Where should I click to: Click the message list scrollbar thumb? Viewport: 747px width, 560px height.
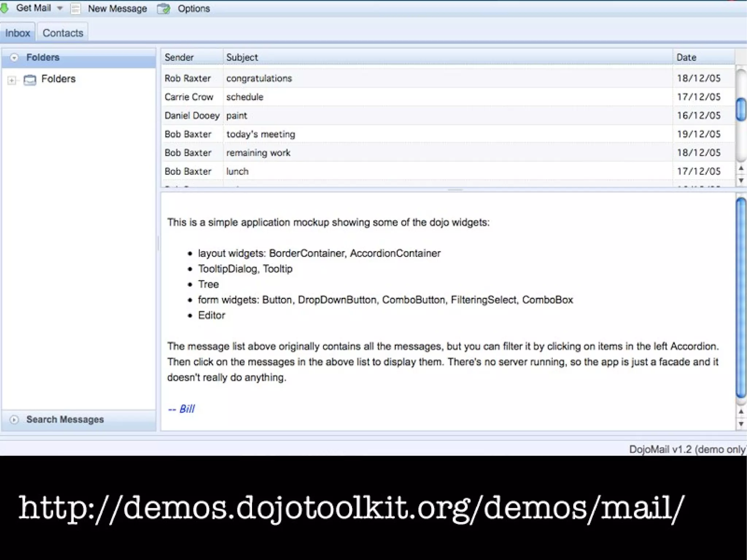741,109
